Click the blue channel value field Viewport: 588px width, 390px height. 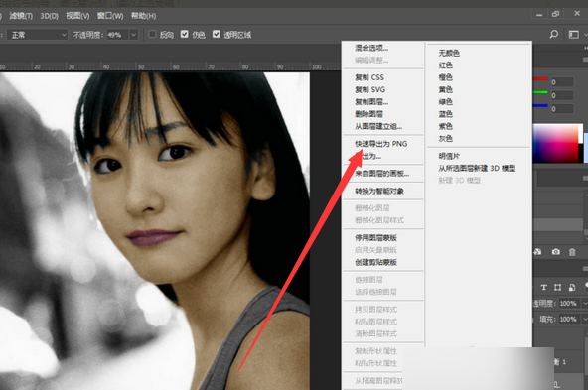tap(562, 109)
